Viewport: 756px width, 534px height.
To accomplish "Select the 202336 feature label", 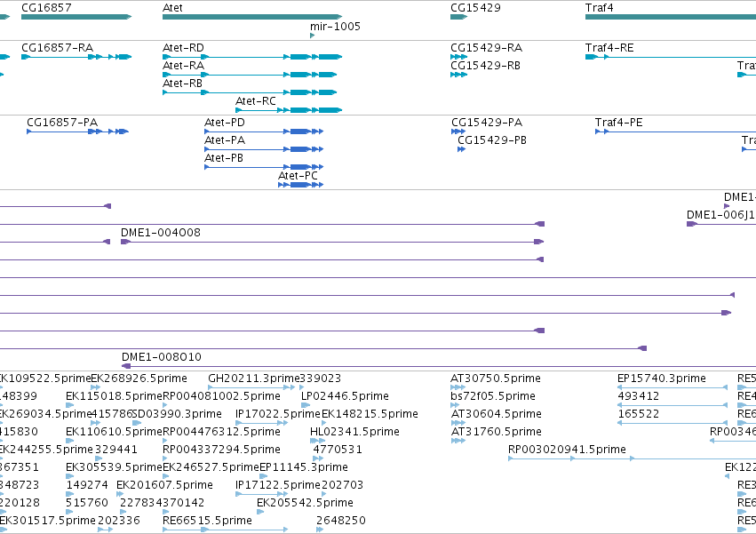I will pyautogui.click(x=119, y=521).
